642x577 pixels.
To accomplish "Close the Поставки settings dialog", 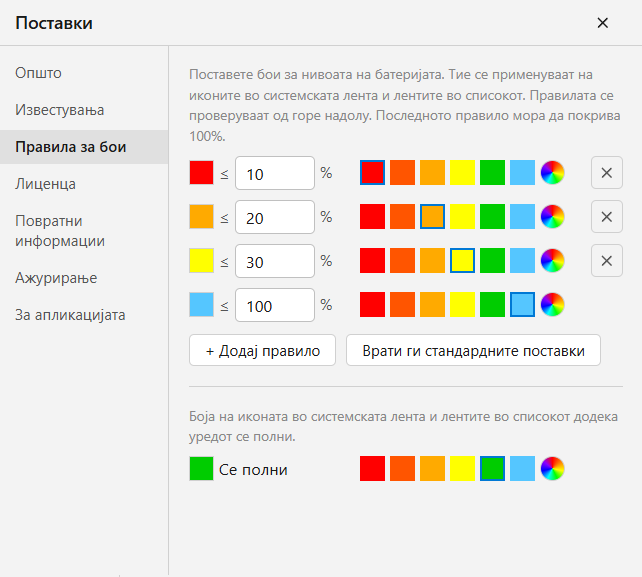I will coord(603,23).
